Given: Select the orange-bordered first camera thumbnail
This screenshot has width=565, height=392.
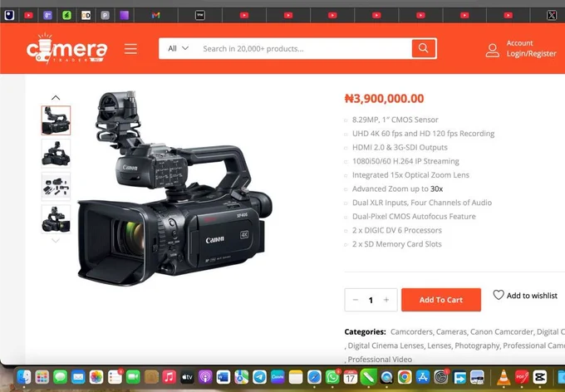Looking at the screenshot, I should pyautogui.click(x=56, y=120).
